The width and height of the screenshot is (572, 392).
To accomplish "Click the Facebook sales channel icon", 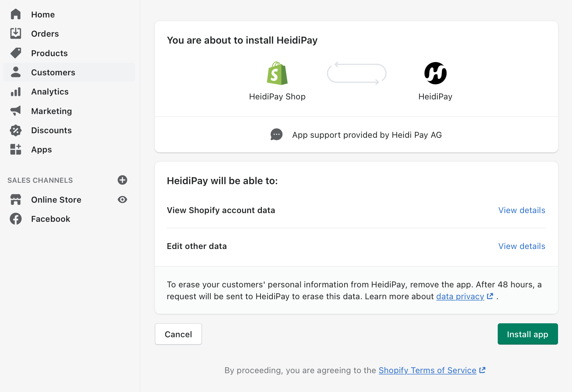I will [x=16, y=219].
